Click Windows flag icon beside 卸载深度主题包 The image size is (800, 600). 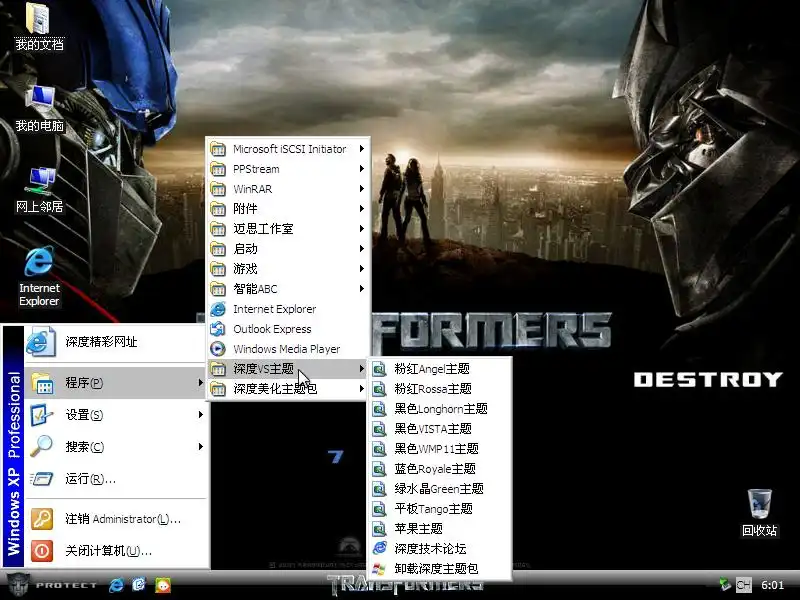(379, 568)
